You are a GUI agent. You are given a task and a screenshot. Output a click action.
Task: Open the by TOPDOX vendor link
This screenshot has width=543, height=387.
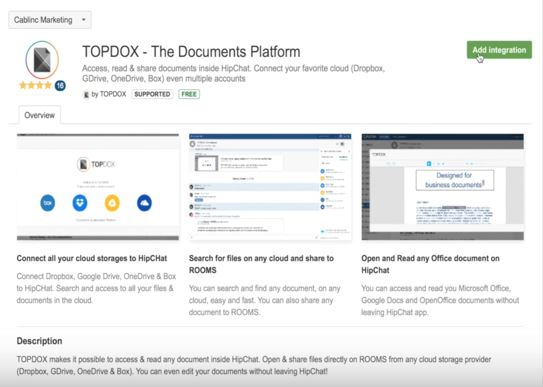(109, 94)
